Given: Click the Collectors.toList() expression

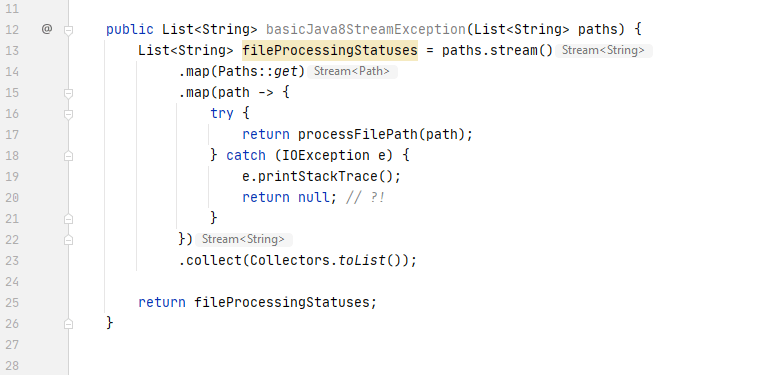Looking at the screenshot, I should coord(329,260).
